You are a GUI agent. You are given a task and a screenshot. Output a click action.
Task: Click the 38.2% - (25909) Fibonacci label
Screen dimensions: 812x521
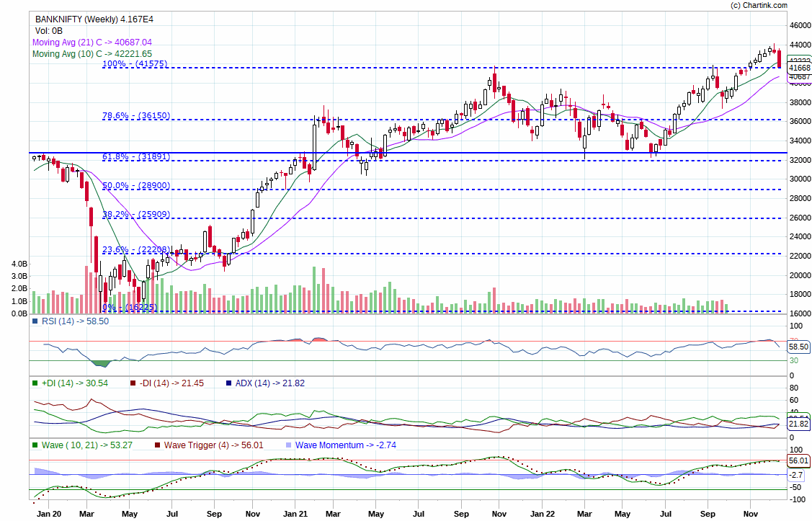click(136, 215)
